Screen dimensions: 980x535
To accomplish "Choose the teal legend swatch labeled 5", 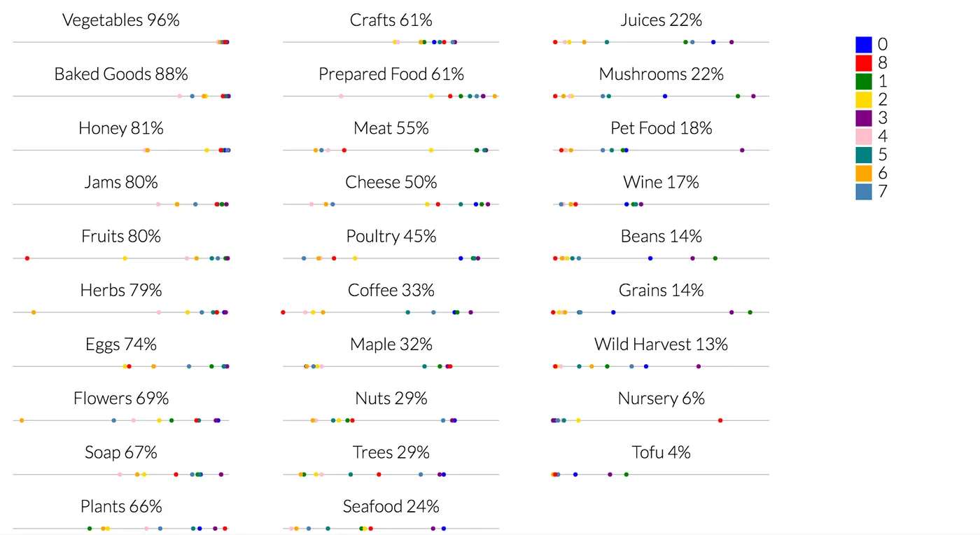I will click(x=864, y=154).
